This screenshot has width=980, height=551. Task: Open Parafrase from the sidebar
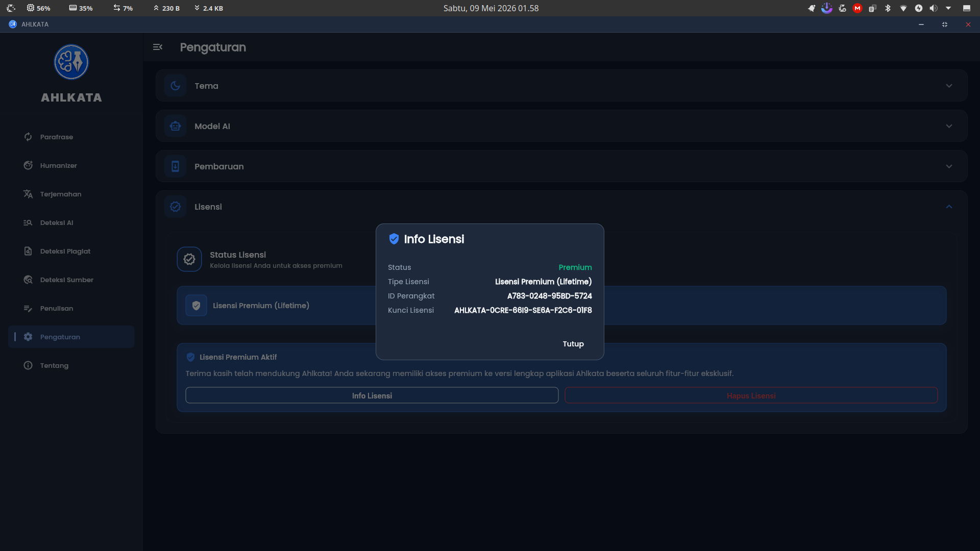71,137
